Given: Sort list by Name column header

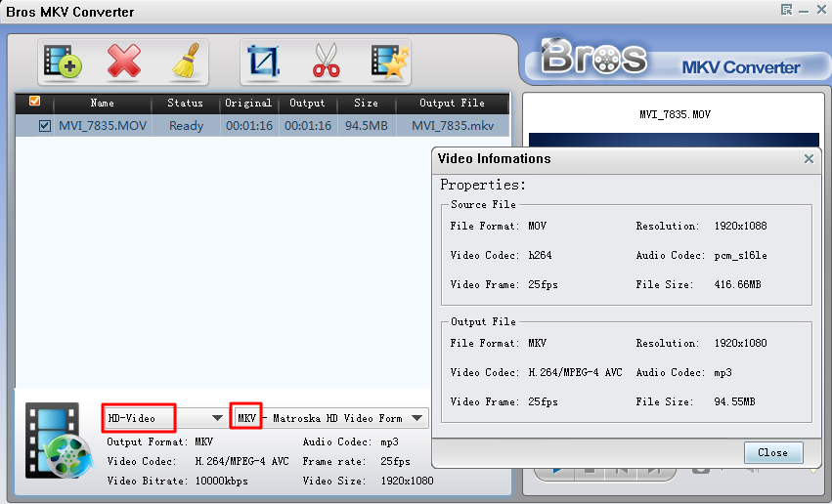Looking at the screenshot, I should [102, 103].
